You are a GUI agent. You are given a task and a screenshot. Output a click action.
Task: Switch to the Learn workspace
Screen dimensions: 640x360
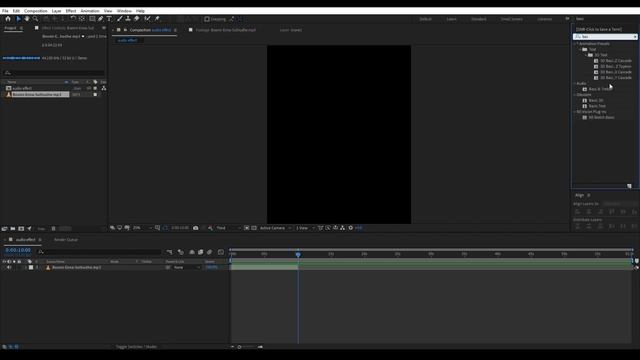[x=451, y=19]
